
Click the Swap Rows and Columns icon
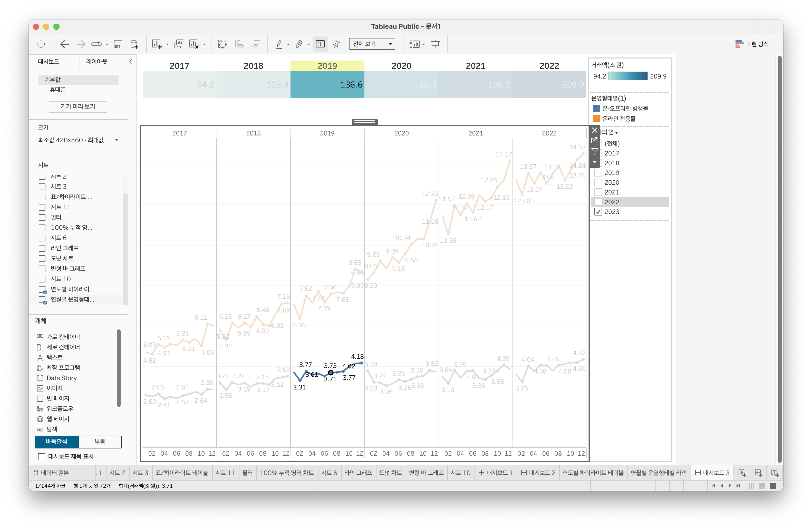222,44
